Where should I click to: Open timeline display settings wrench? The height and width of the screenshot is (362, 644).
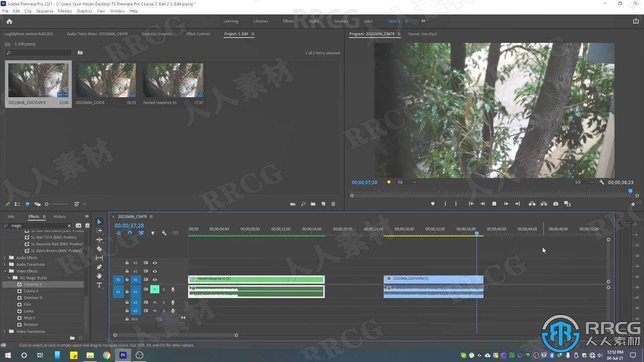tap(164, 233)
